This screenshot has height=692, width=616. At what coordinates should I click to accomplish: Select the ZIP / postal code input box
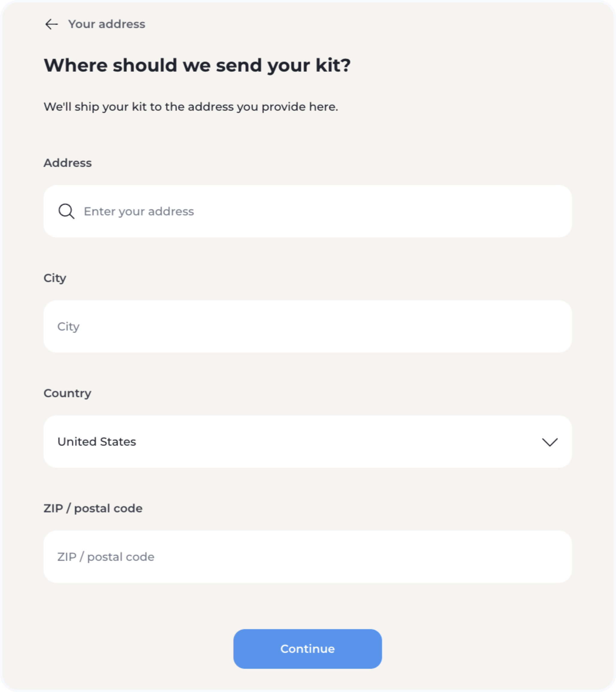coord(307,557)
